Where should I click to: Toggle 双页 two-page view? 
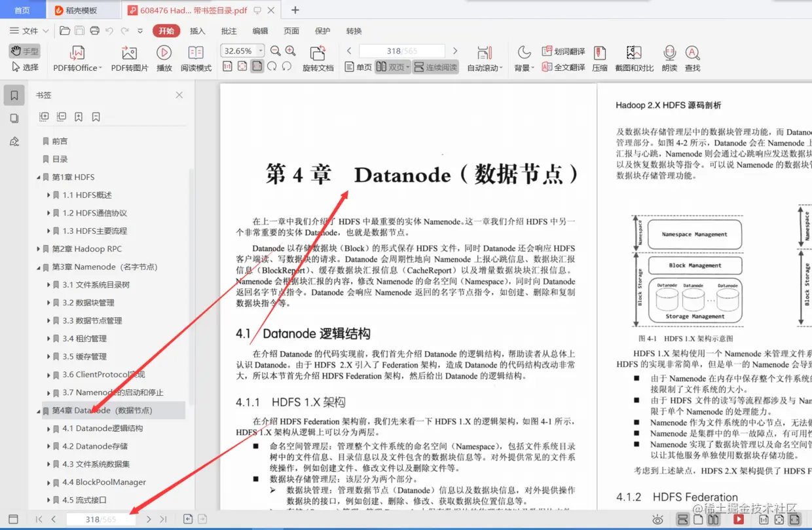coord(393,67)
